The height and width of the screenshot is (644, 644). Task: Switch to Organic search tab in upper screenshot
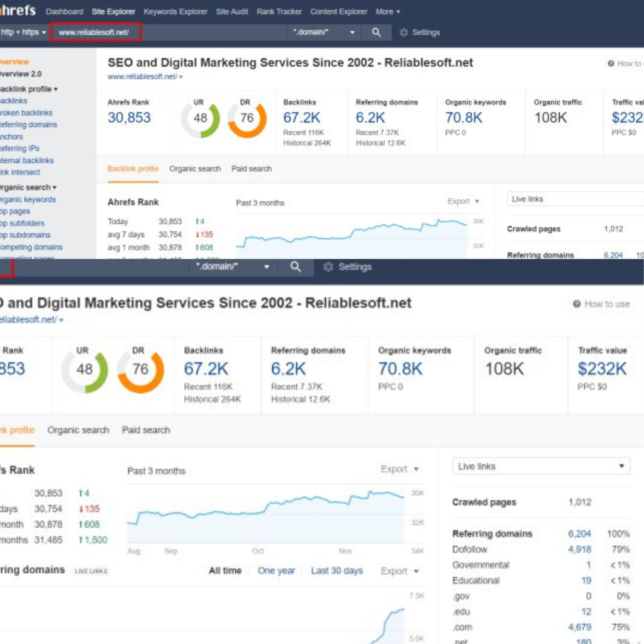point(195,169)
